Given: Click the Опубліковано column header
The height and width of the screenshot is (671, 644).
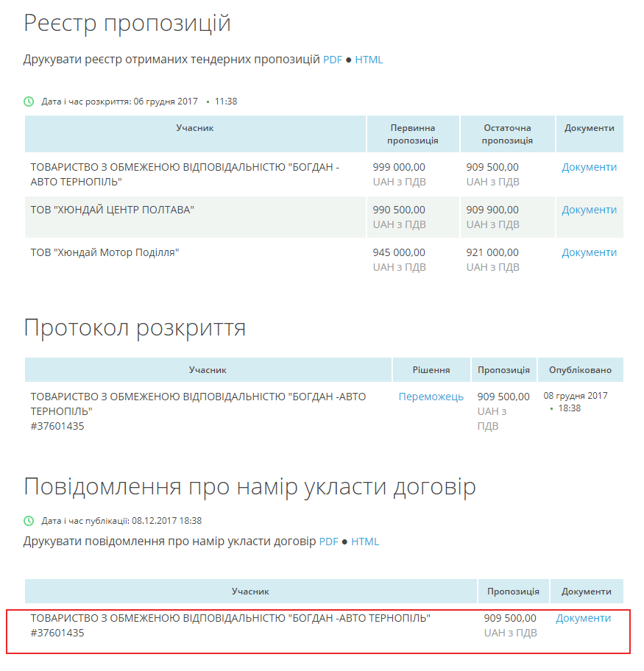Looking at the screenshot, I should (580, 370).
